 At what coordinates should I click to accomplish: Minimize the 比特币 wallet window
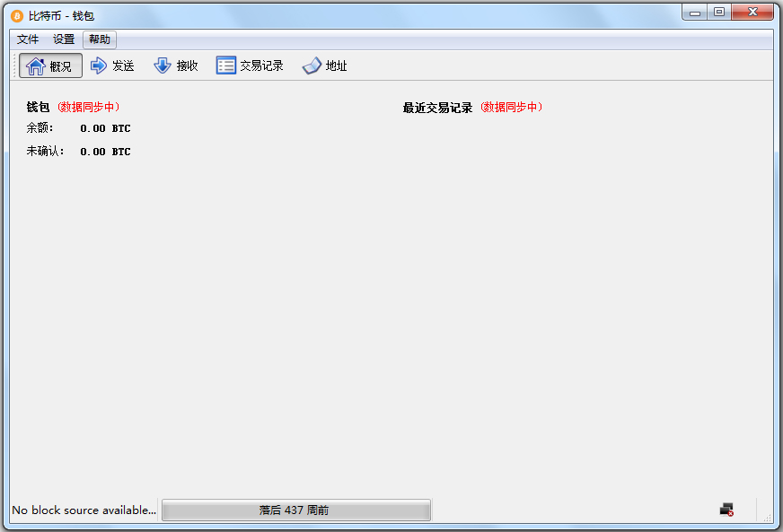coord(695,13)
